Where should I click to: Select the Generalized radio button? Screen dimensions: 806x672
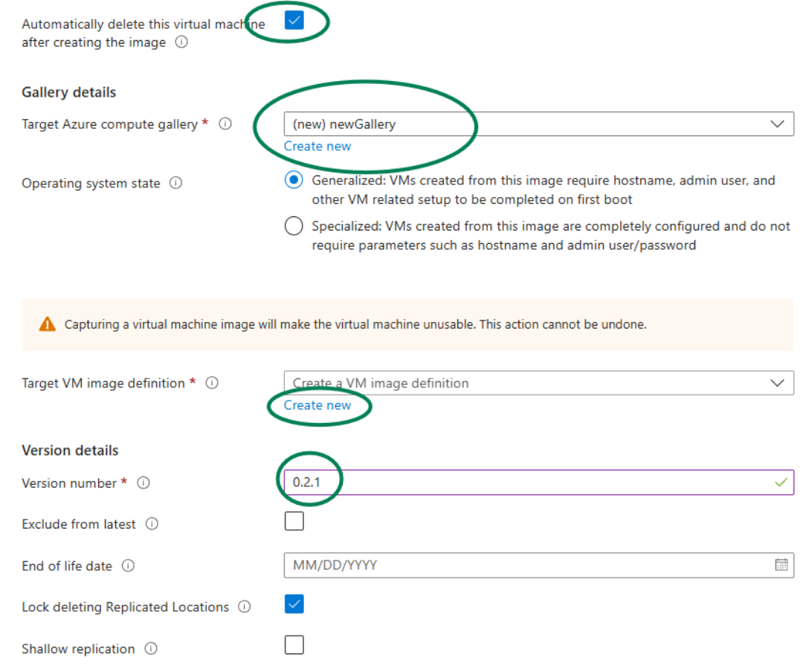(x=293, y=180)
